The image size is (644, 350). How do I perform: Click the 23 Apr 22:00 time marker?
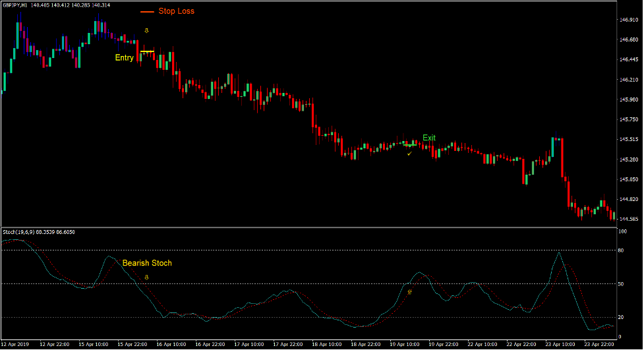(598, 344)
